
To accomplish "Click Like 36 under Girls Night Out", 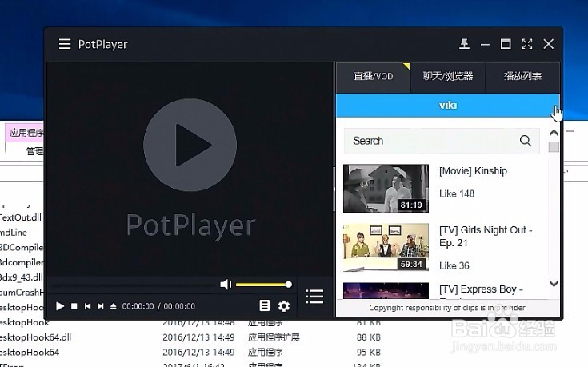I will 454,265.
